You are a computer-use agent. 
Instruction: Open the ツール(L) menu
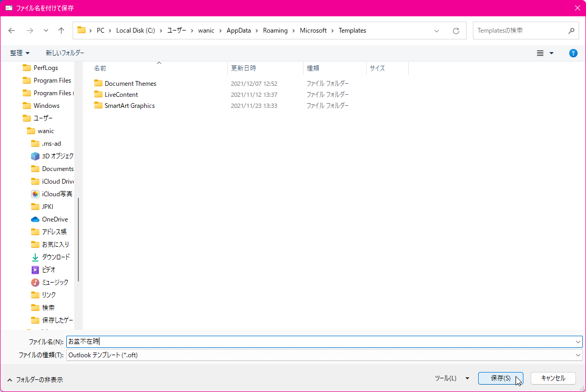pos(452,378)
